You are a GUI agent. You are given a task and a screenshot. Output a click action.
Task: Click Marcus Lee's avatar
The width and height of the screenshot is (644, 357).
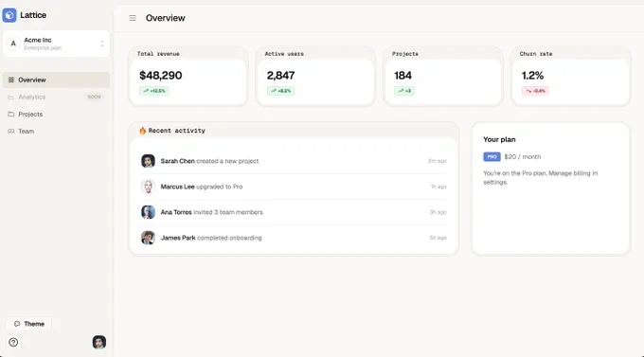coord(148,187)
